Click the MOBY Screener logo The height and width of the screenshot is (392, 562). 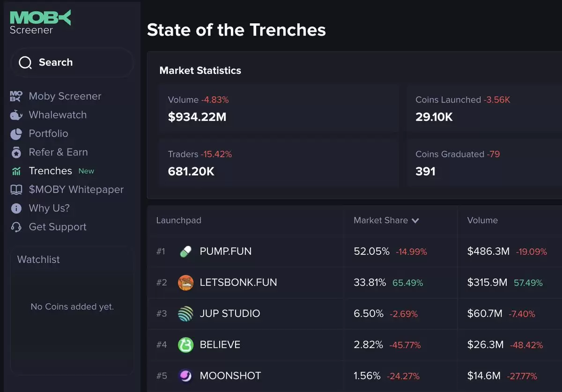tap(40, 22)
